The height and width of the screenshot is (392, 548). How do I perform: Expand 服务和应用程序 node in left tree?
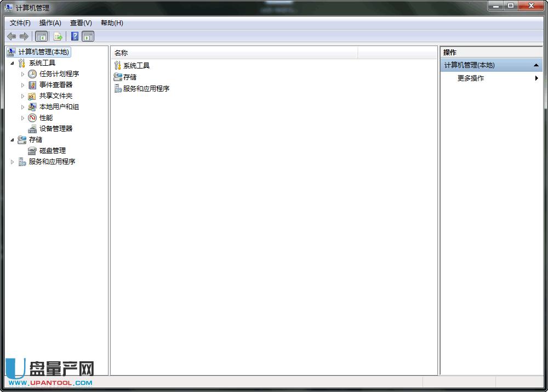pyautogui.click(x=12, y=162)
